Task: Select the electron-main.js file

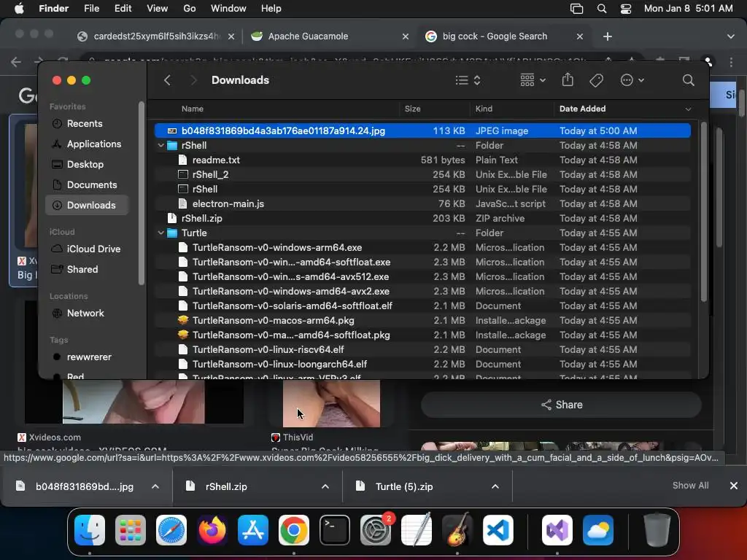Action: (x=422, y=204)
